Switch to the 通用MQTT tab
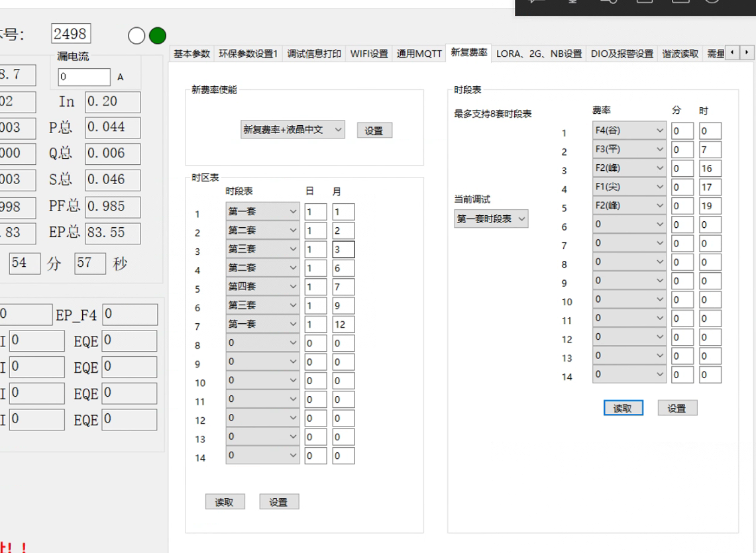Image resolution: width=756 pixels, height=553 pixels. coord(419,54)
